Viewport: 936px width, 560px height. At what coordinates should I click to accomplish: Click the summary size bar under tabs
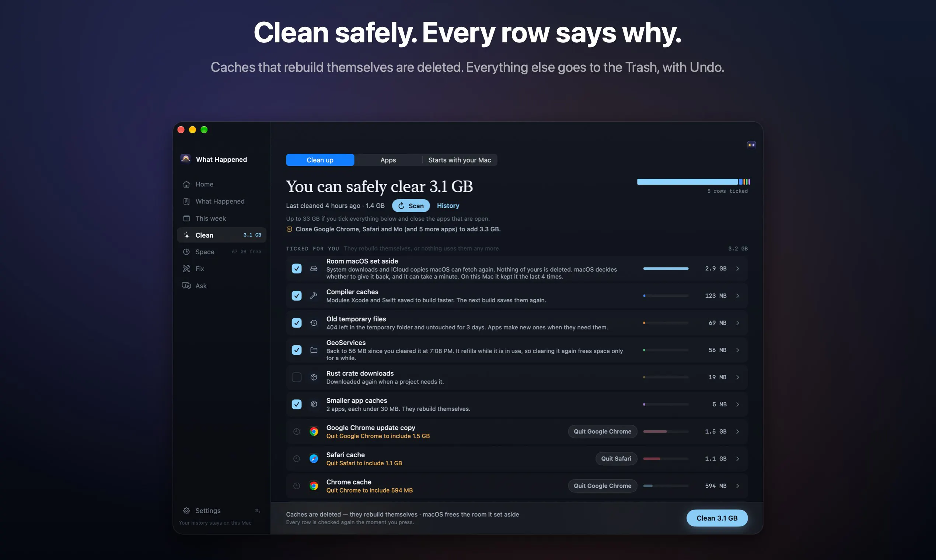pyautogui.click(x=693, y=182)
